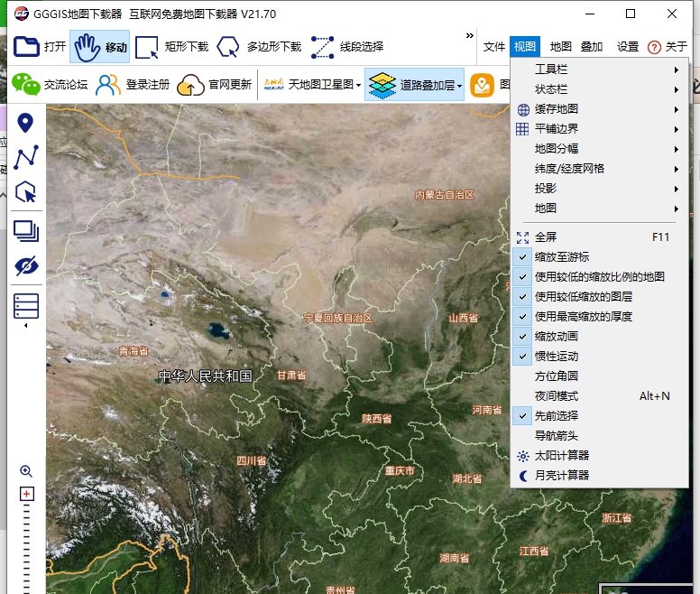The width and height of the screenshot is (700, 594).
Task: Select 全屏 F11 menu entry
Action: [600, 237]
